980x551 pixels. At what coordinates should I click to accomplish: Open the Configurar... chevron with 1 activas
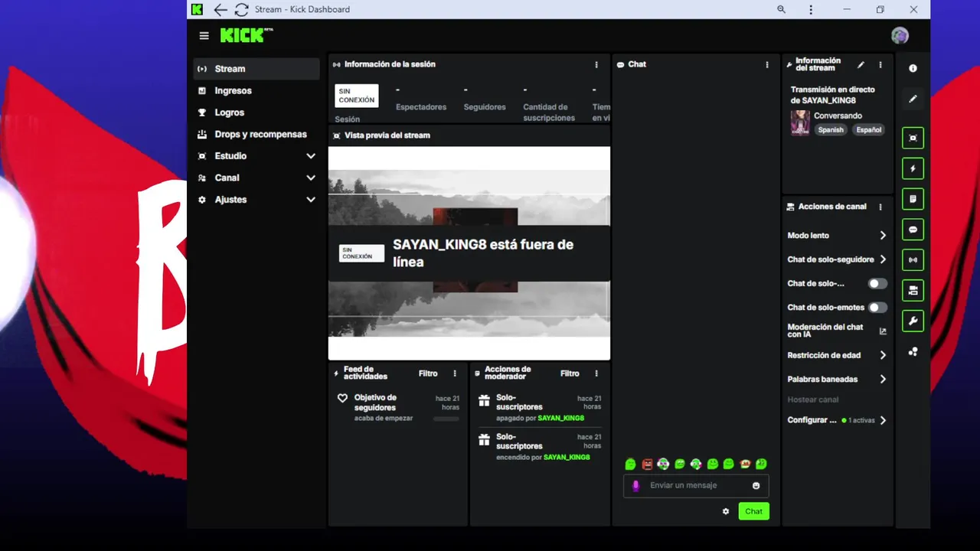pos(883,420)
